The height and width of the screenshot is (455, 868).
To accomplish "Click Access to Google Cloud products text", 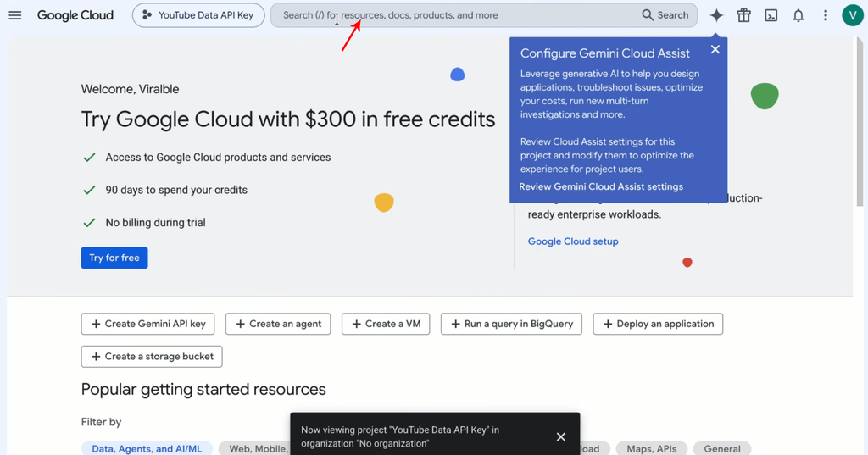I will pos(218,158).
